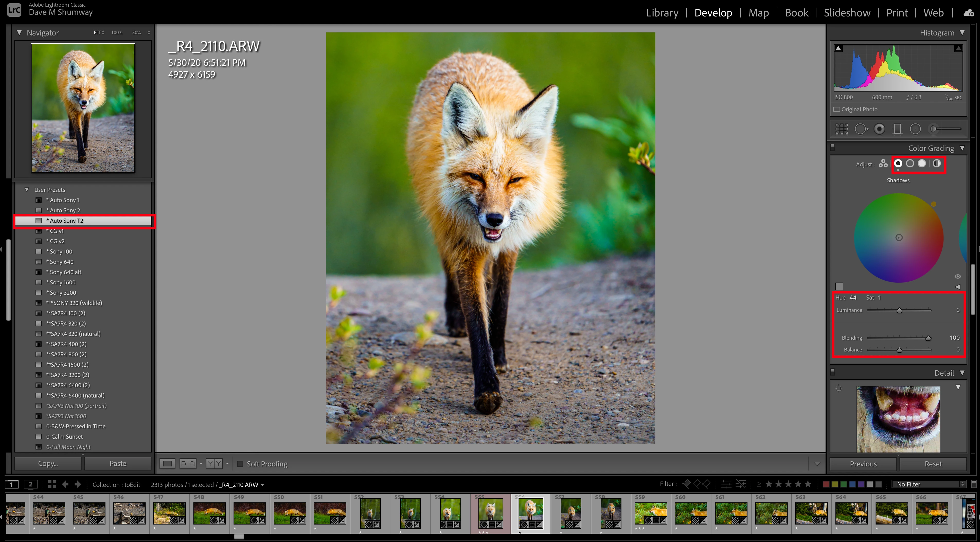The height and width of the screenshot is (542, 980).
Task: Select the Crop Overlay tool
Action: tap(842, 129)
